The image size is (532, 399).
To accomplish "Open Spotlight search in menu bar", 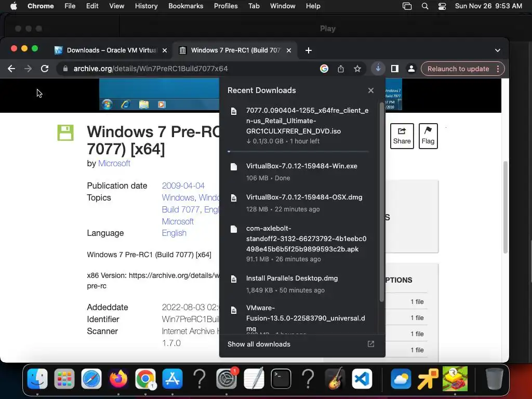I will click(425, 6).
